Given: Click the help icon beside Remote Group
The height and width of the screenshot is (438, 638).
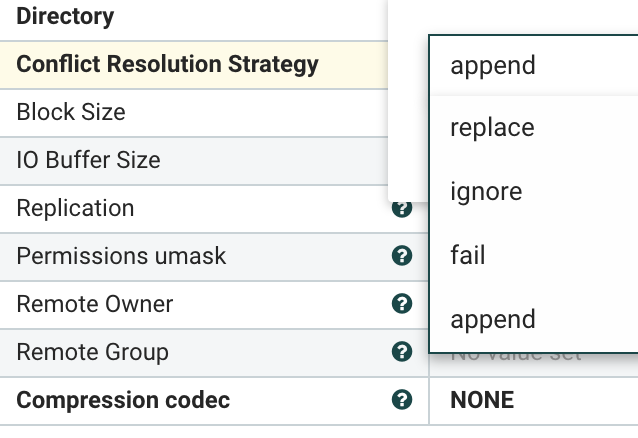Looking at the screenshot, I should pyautogui.click(x=402, y=352).
